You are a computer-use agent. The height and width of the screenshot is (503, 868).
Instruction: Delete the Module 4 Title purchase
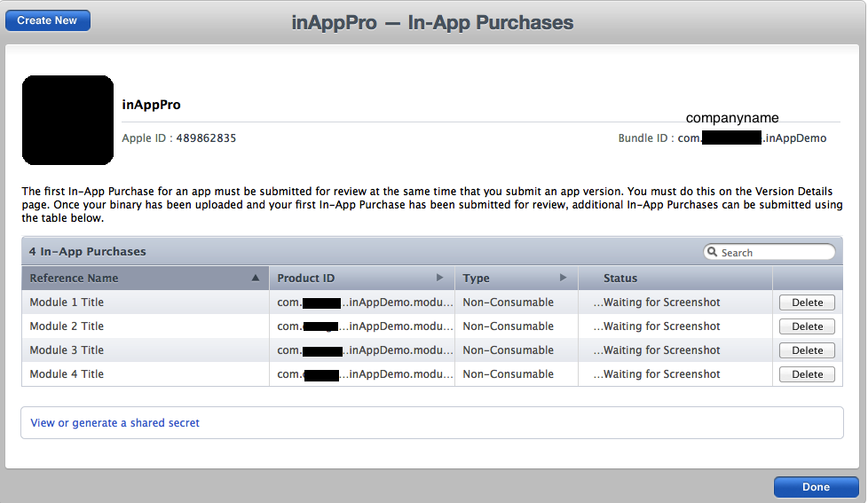tap(807, 374)
